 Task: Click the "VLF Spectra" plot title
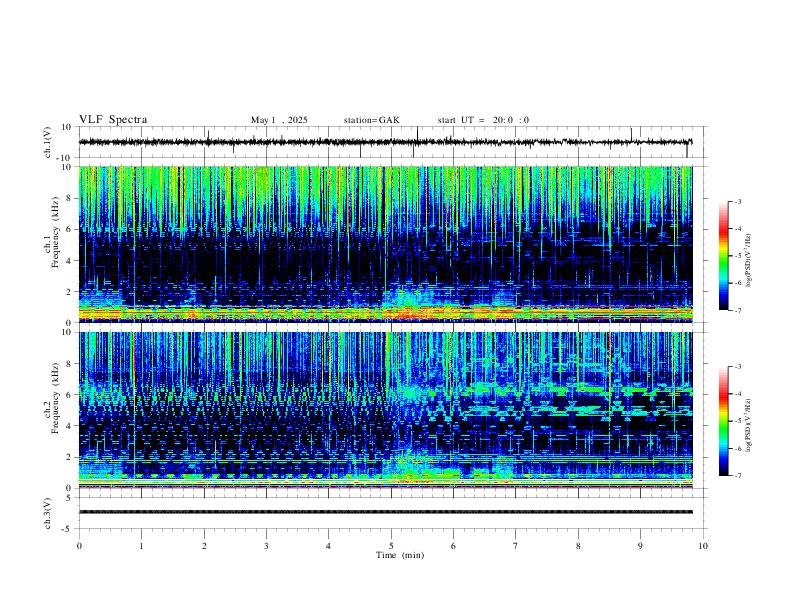pos(113,120)
